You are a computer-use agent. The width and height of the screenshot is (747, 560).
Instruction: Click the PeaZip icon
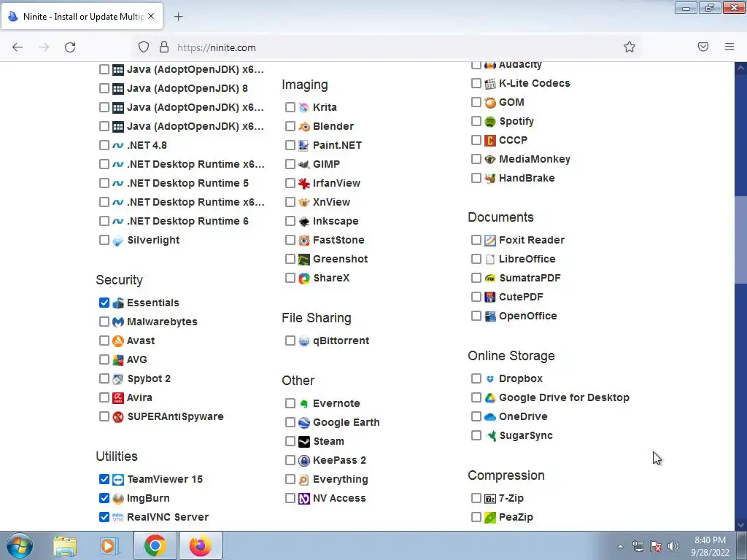490,517
